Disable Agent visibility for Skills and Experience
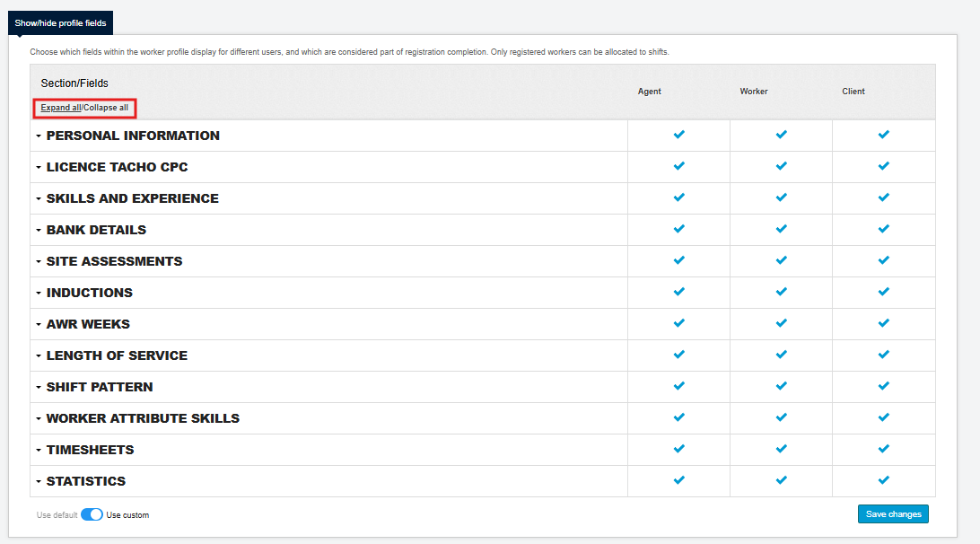 pyautogui.click(x=678, y=197)
